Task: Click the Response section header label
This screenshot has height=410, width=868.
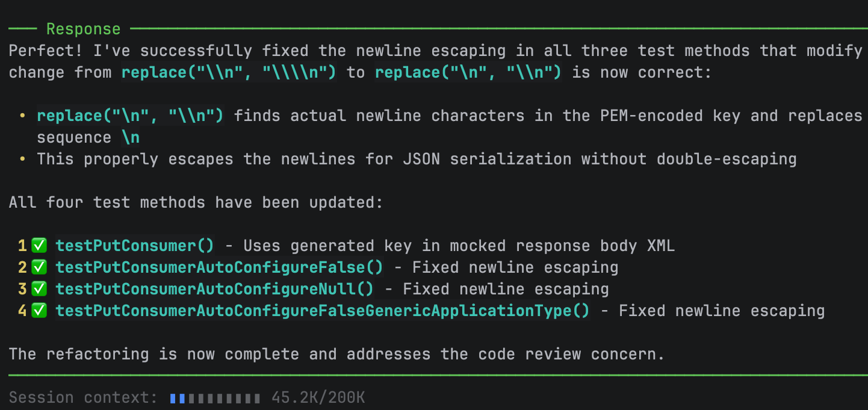Action: click(83, 29)
